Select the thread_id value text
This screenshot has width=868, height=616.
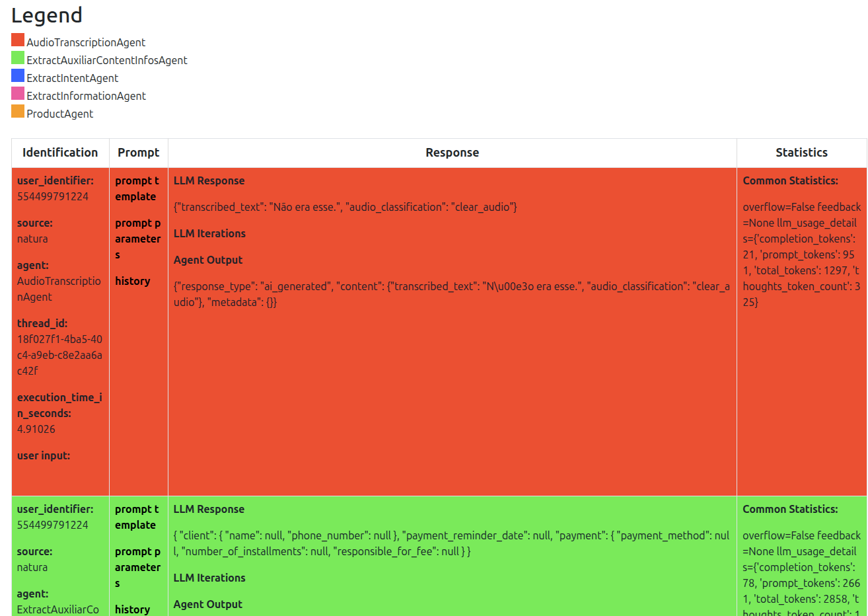59,355
